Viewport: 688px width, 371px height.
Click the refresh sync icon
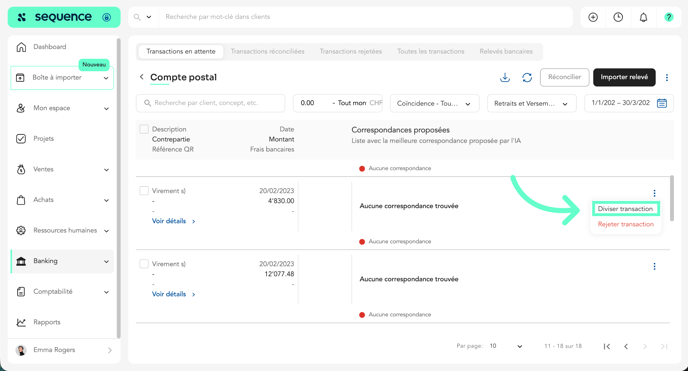click(x=527, y=77)
